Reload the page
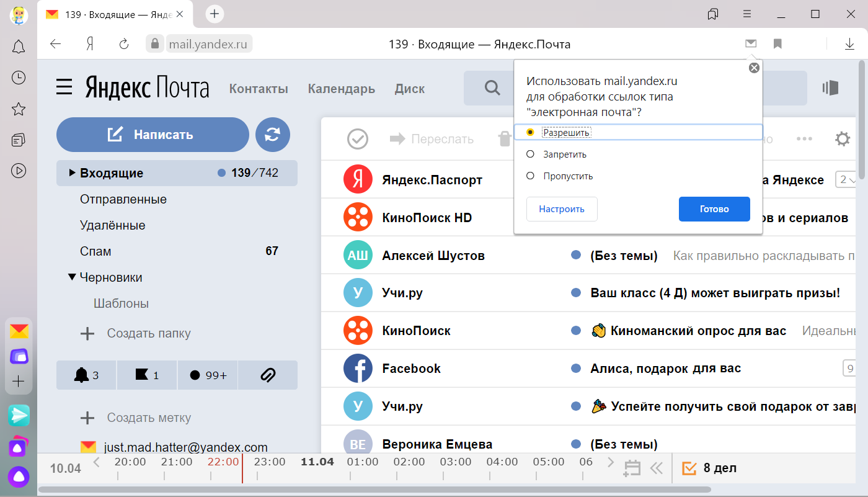 click(x=123, y=44)
